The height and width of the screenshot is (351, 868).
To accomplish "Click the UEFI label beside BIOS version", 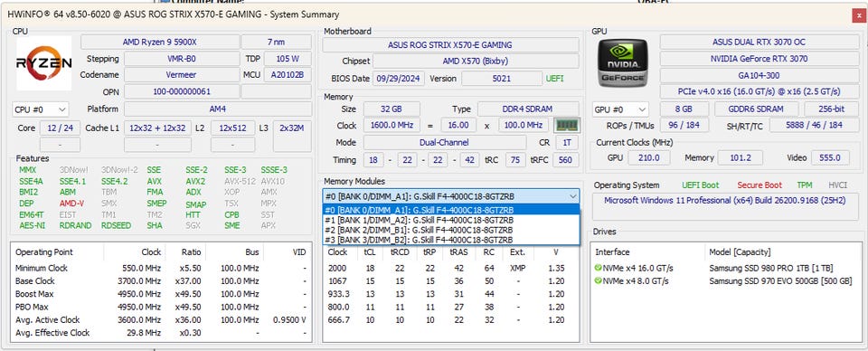I will point(555,79).
